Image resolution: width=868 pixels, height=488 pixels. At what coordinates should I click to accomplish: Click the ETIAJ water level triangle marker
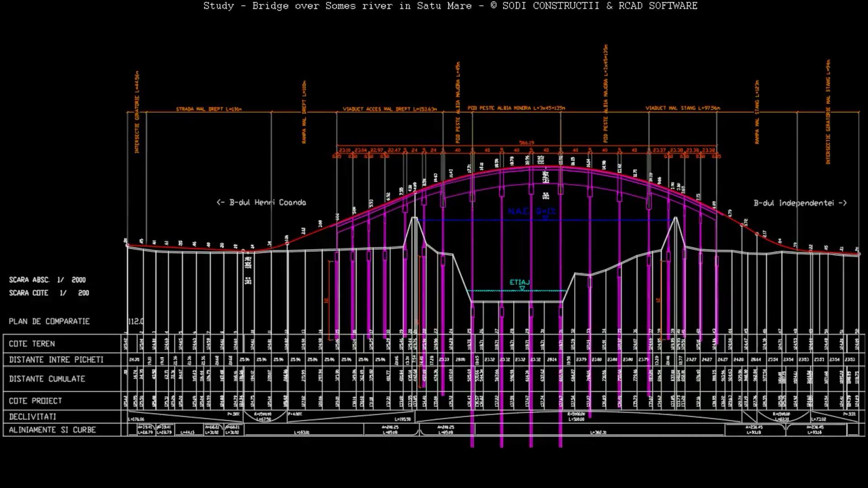tap(522, 288)
